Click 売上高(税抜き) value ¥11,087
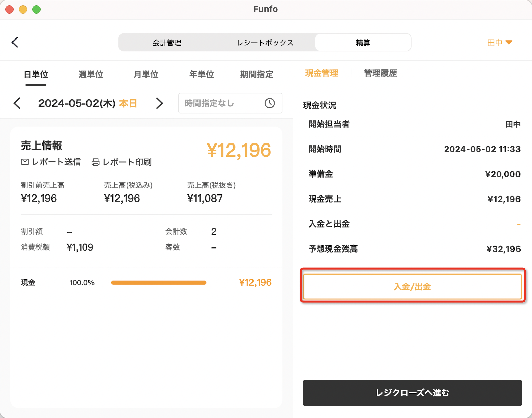Image resolution: width=532 pixels, height=418 pixels. click(205, 198)
